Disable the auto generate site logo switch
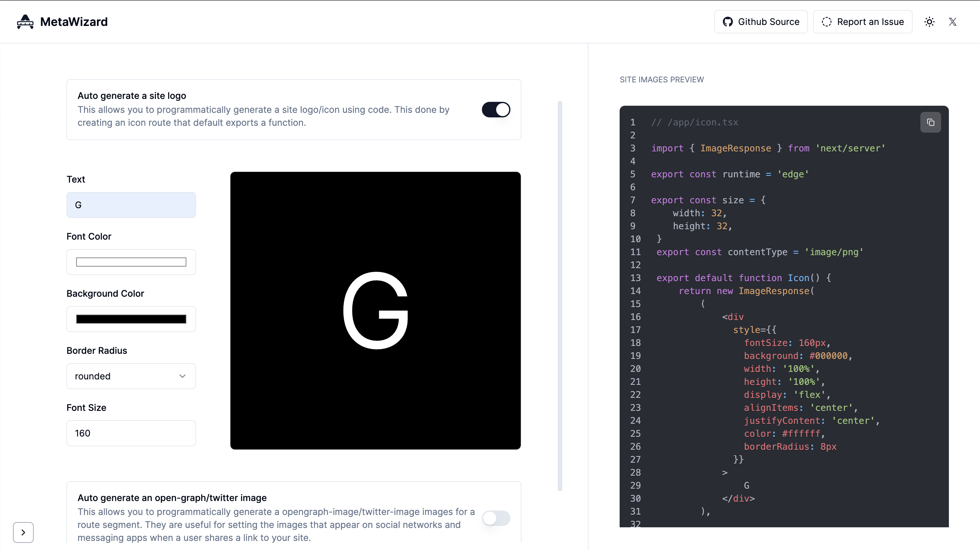 (x=496, y=110)
